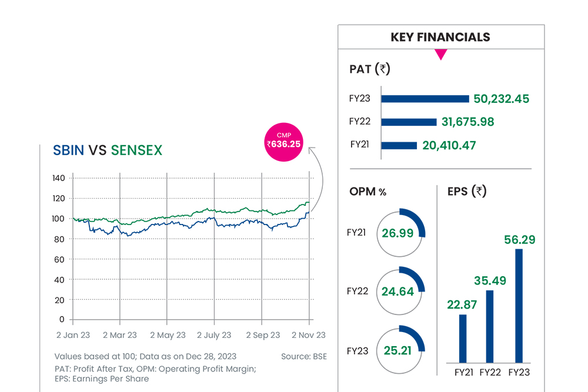
Task: Click the KEY FINANCIALS header
Action: 440,37
